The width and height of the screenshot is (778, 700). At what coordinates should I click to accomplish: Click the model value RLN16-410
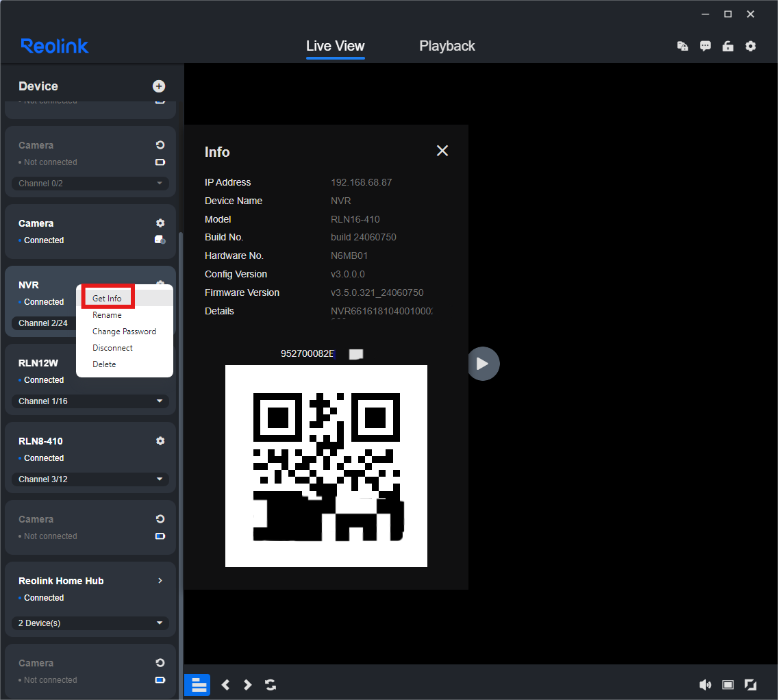point(355,219)
